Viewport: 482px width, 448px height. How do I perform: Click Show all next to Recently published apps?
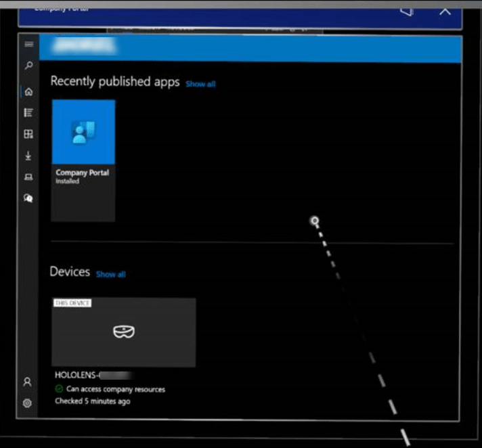click(x=200, y=84)
